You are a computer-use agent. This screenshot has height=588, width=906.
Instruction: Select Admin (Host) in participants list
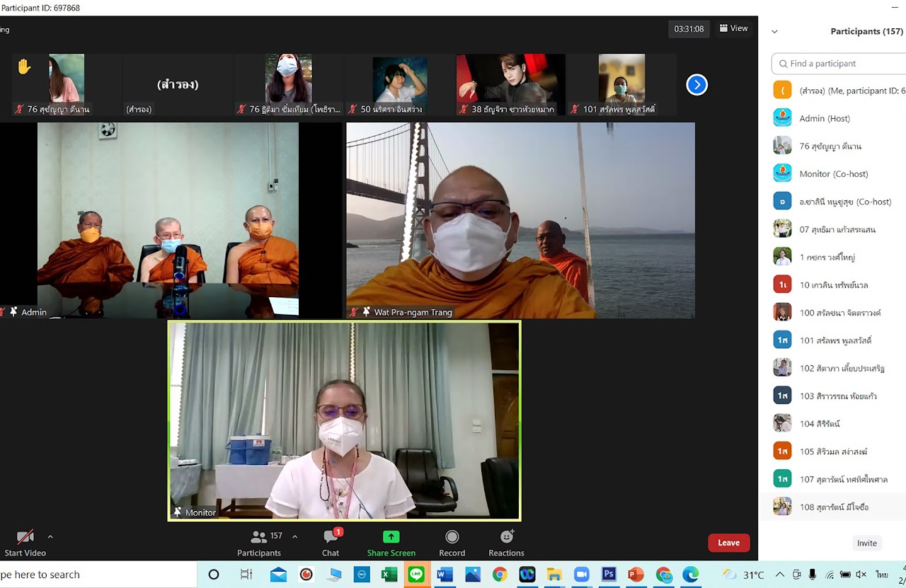click(835, 118)
